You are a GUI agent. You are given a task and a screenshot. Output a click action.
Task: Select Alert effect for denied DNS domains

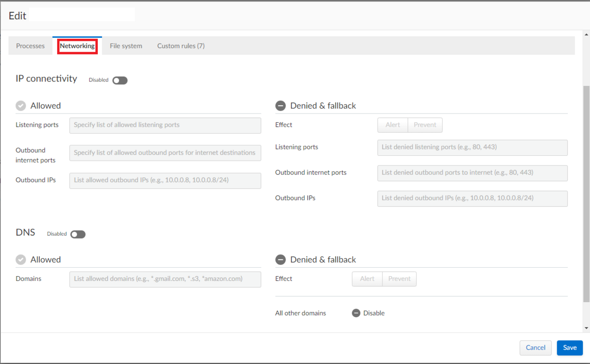(x=367, y=279)
